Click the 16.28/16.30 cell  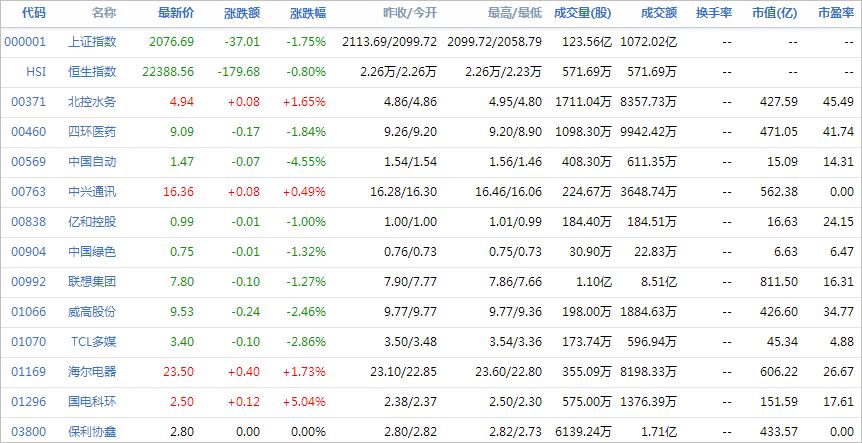[404, 192]
